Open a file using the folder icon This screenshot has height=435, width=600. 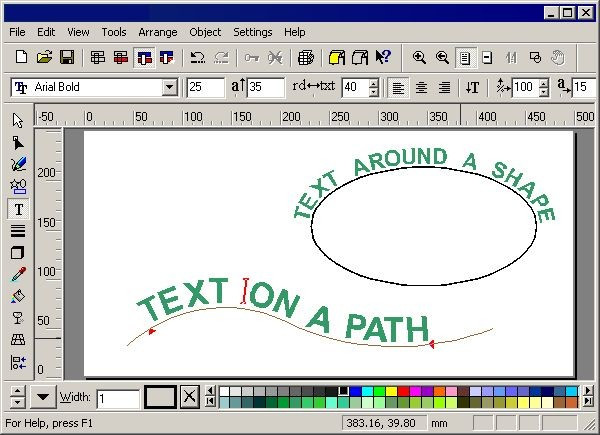point(44,58)
